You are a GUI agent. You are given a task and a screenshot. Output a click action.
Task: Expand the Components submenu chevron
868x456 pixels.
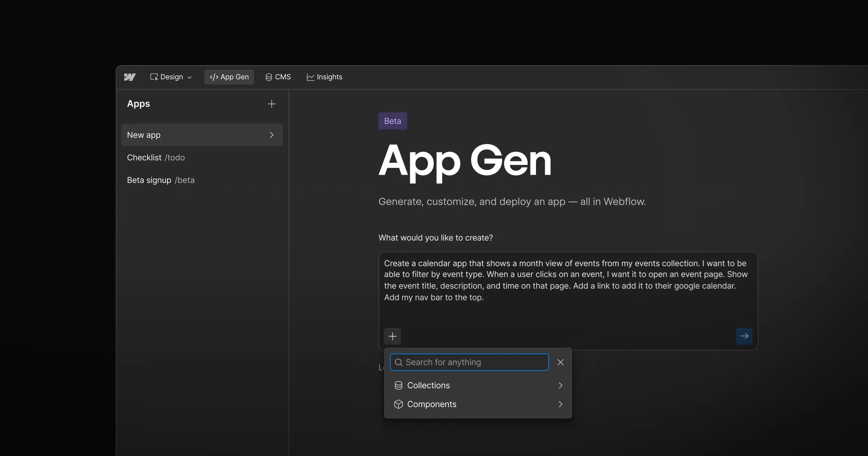(x=561, y=404)
